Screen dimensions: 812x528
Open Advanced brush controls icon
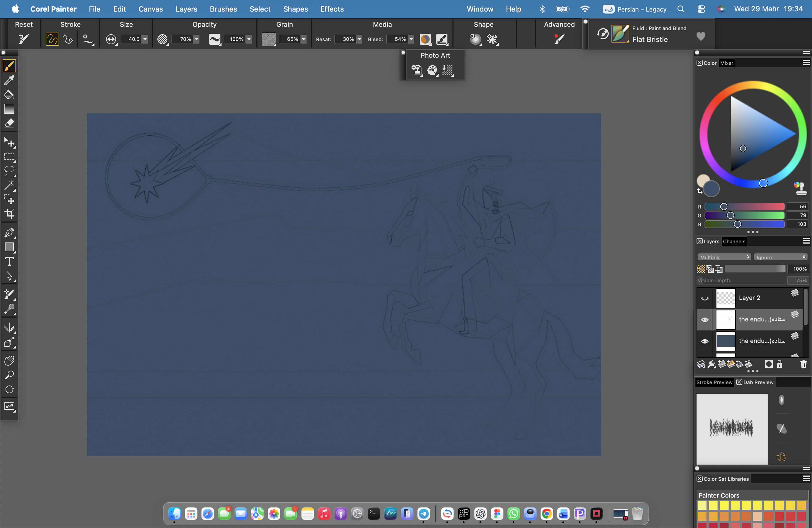(x=559, y=39)
